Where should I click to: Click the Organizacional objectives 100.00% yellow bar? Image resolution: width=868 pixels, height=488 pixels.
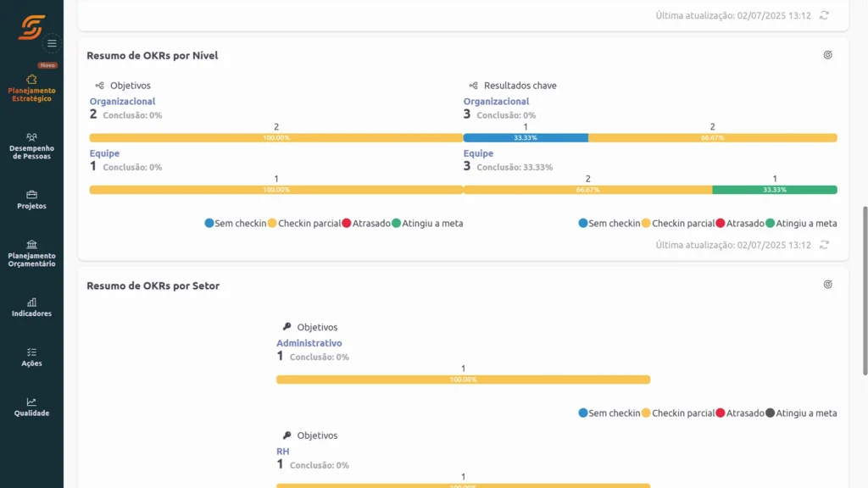[x=276, y=138]
